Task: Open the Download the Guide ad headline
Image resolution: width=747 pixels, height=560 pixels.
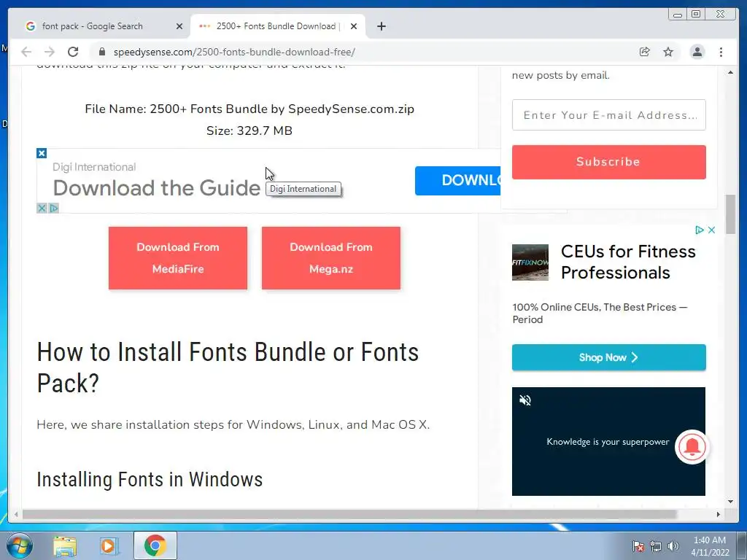Action: [x=156, y=188]
